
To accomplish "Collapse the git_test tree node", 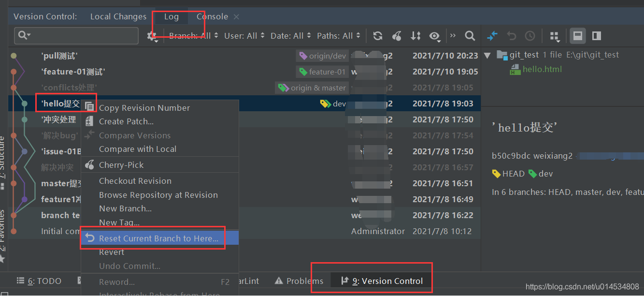I will [487, 55].
